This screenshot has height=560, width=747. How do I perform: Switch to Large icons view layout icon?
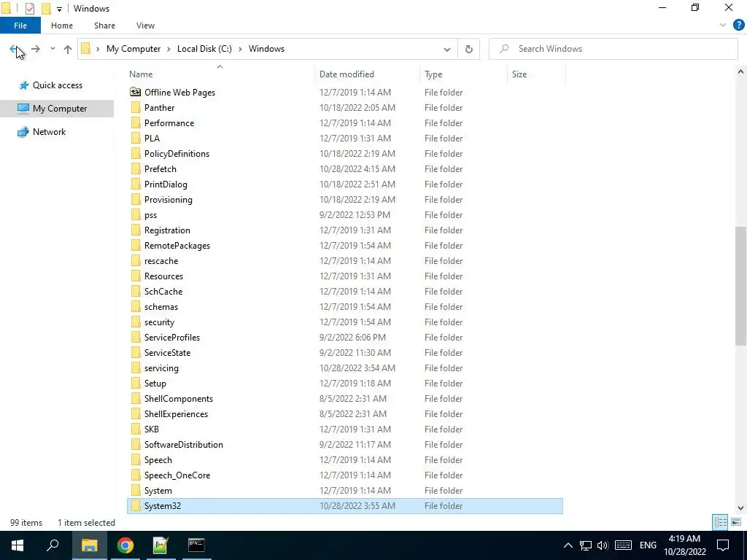(736, 522)
